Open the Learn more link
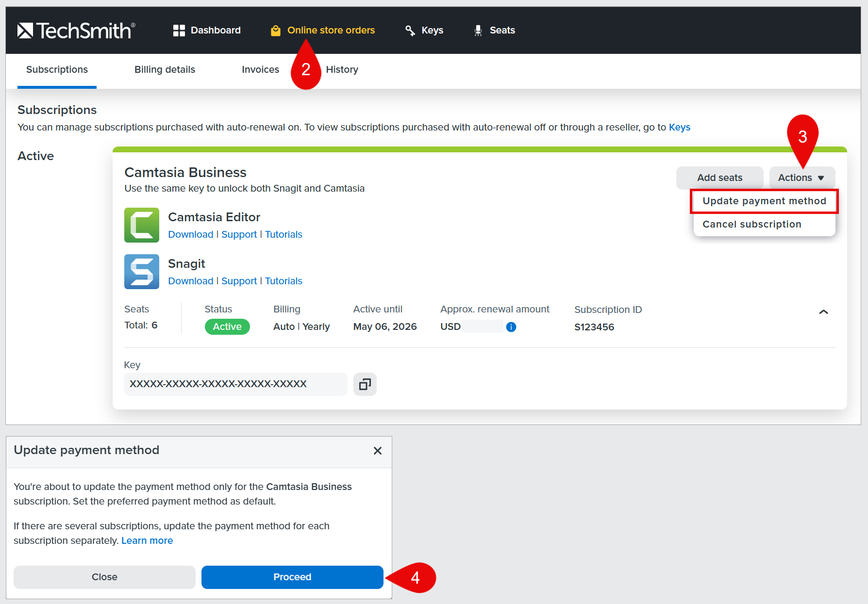This screenshot has width=868, height=604. pyautogui.click(x=147, y=540)
